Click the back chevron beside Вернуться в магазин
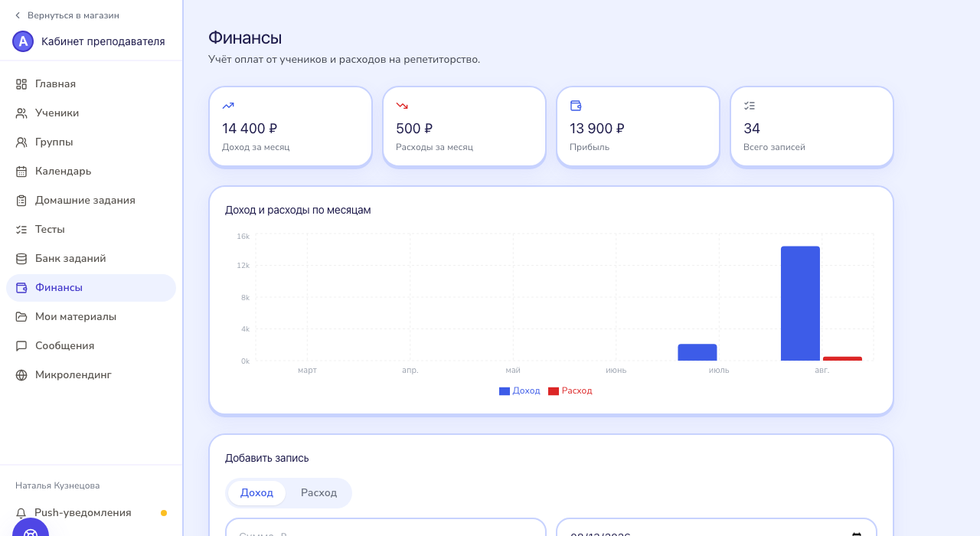 click(18, 15)
